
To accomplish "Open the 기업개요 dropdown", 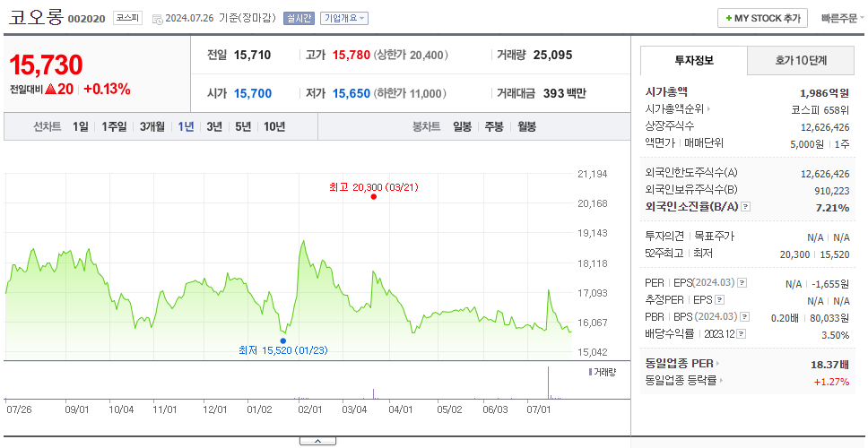I will click(343, 18).
